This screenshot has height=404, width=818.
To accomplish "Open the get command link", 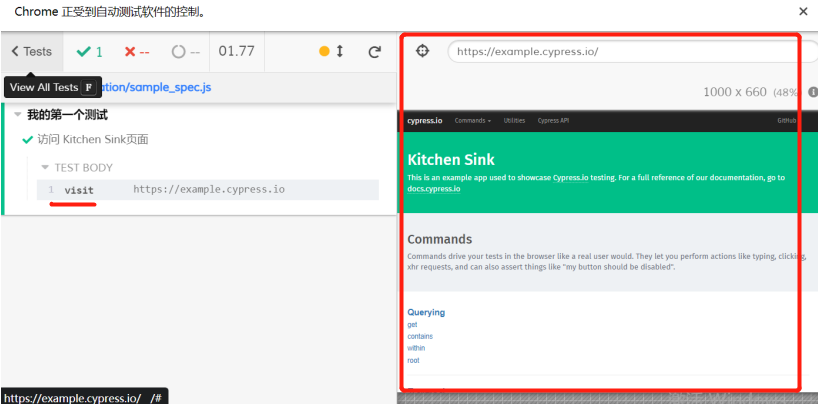I will point(412,325).
